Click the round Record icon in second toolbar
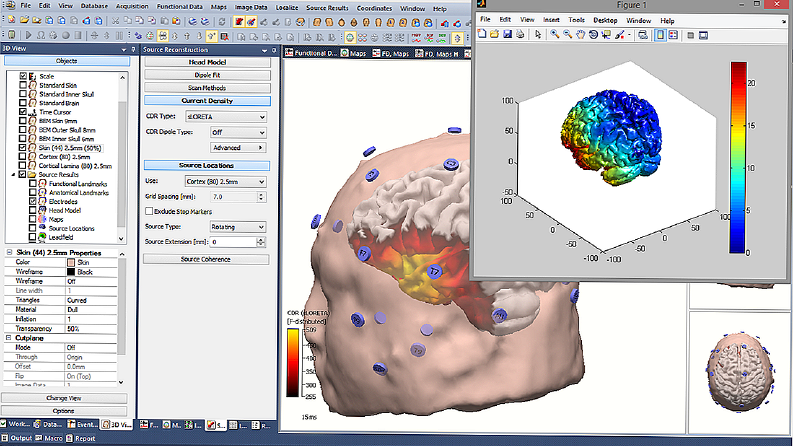793x446 pixels. click(x=66, y=35)
